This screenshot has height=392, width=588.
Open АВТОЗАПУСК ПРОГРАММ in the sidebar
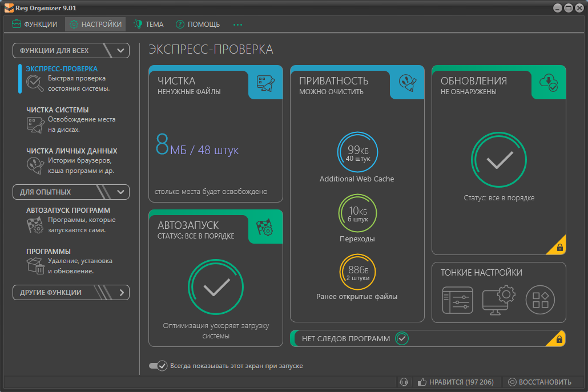(x=68, y=210)
